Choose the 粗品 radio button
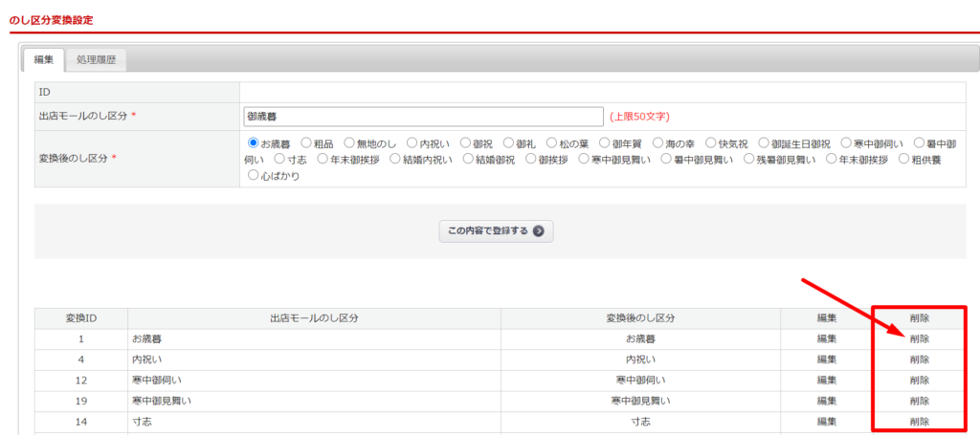Screen dimensions: 980x435 point(307,143)
